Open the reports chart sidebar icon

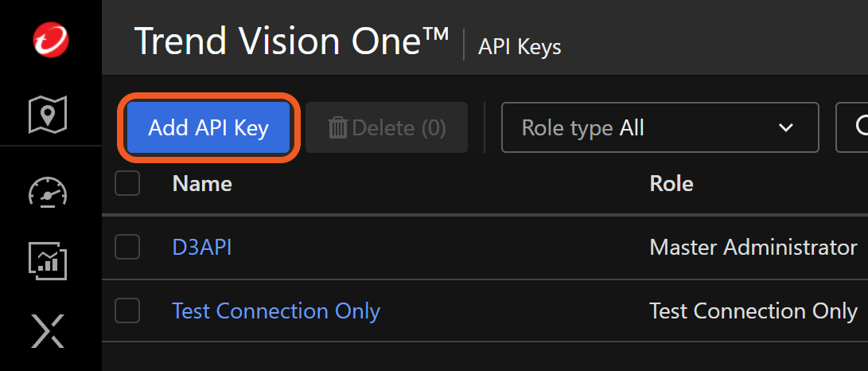pyautogui.click(x=48, y=260)
